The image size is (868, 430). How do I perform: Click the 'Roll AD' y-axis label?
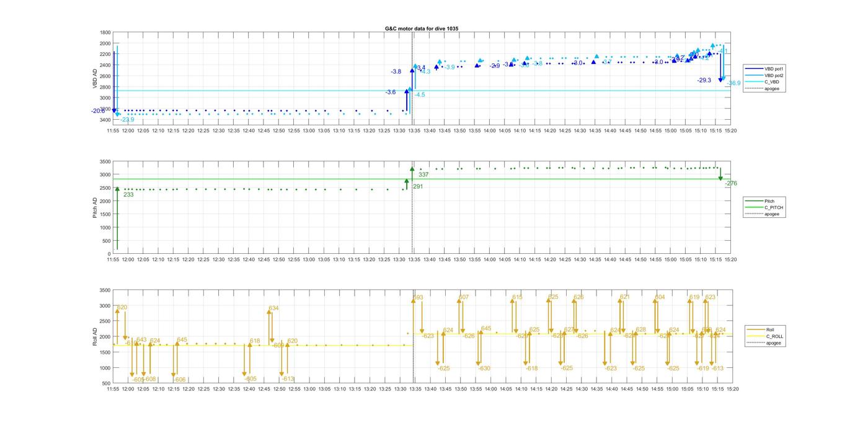(95, 336)
